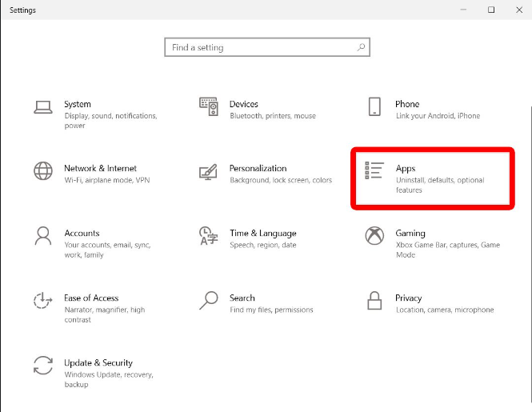The image size is (532, 412).
Task: Open the Update & Security title link
Action: 98,362
